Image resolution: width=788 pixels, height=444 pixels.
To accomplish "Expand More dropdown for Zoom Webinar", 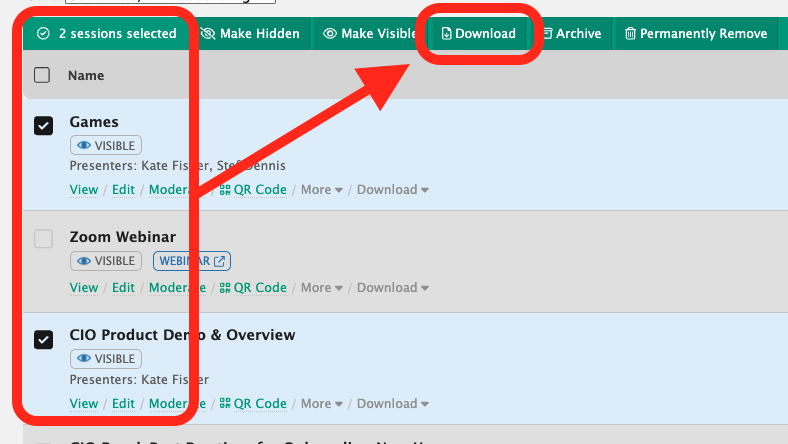I will click(x=322, y=288).
